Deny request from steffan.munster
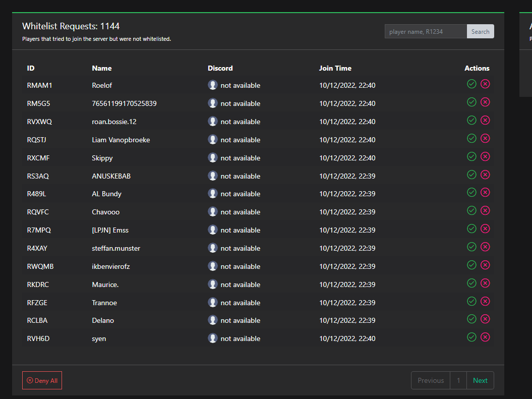This screenshot has width=532, height=399. coord(485,247)
